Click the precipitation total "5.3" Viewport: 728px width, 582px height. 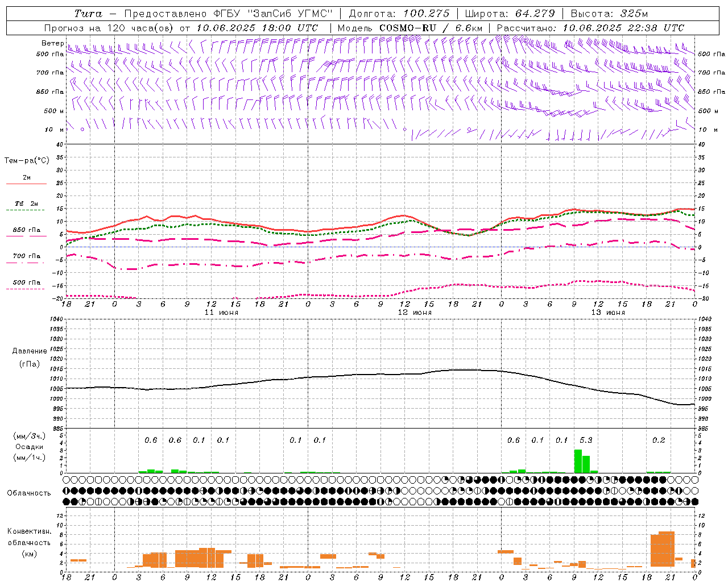(x=586, y=440)
